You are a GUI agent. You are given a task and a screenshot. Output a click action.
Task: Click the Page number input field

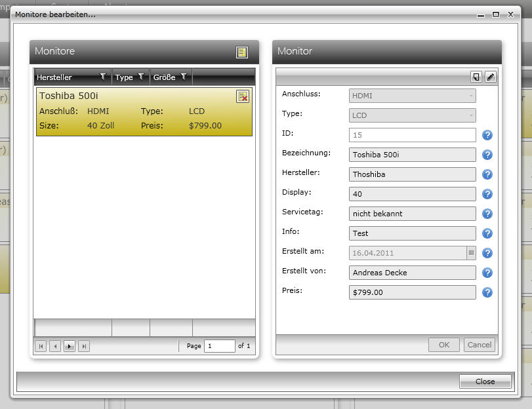(220, 346)
